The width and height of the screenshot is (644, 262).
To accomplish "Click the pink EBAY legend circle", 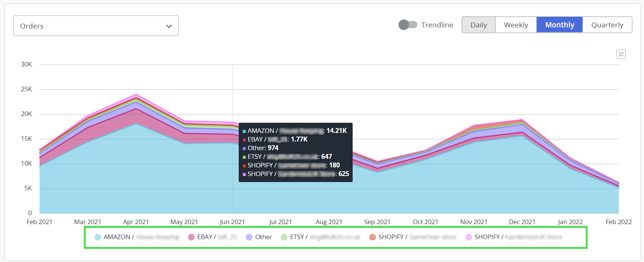I will pos(191,237).
